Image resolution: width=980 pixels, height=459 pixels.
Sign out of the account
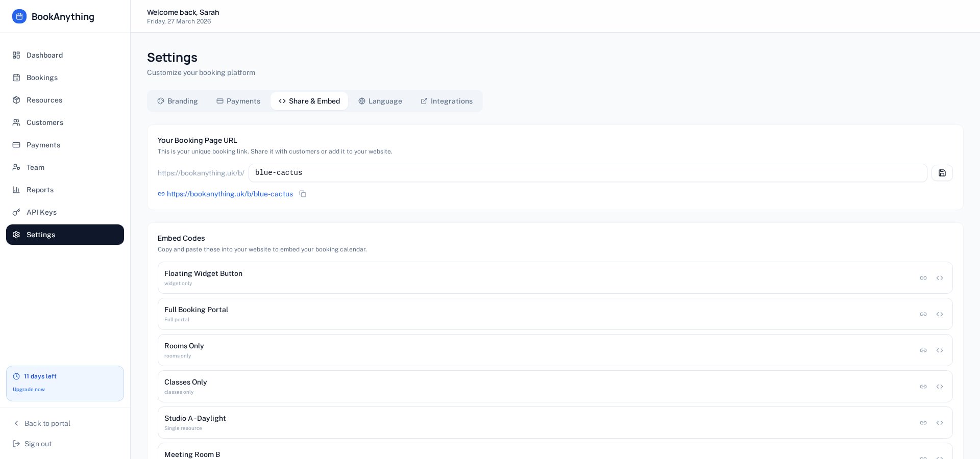tap(32, 444)
